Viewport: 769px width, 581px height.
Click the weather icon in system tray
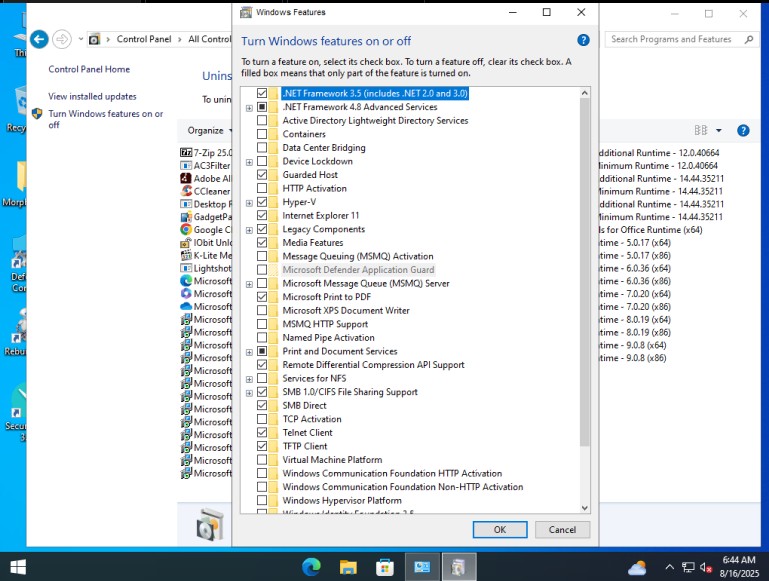pyautogui.click(x=637, y=568)
